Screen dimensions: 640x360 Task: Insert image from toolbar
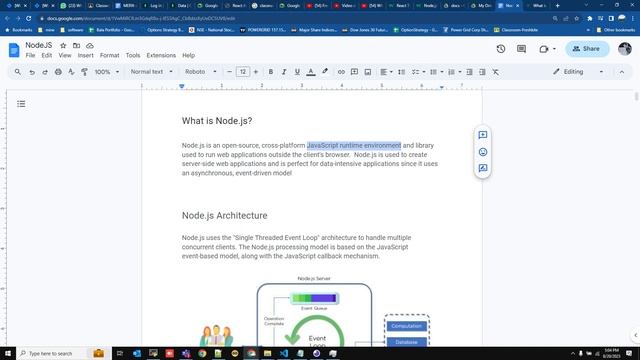(x=368, y=72)
